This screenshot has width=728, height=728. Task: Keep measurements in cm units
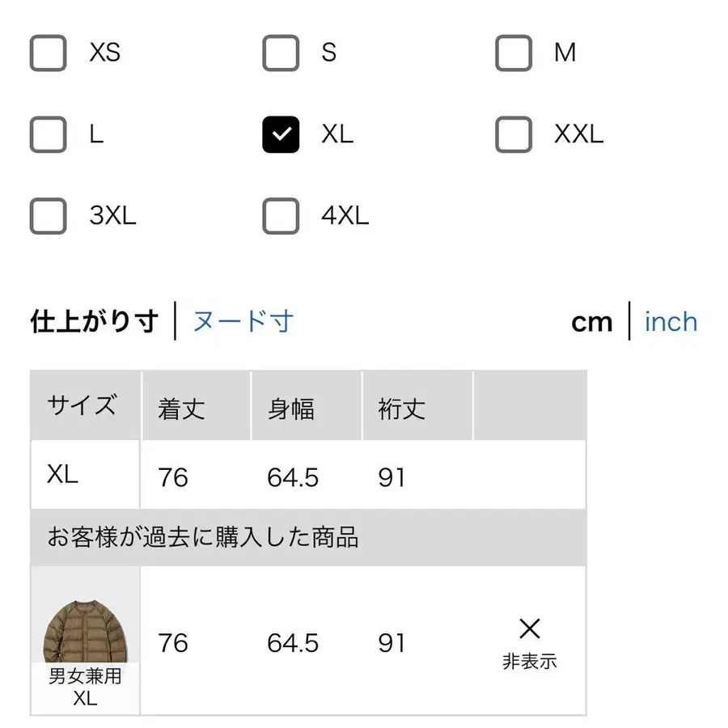(x=592, y=322)
